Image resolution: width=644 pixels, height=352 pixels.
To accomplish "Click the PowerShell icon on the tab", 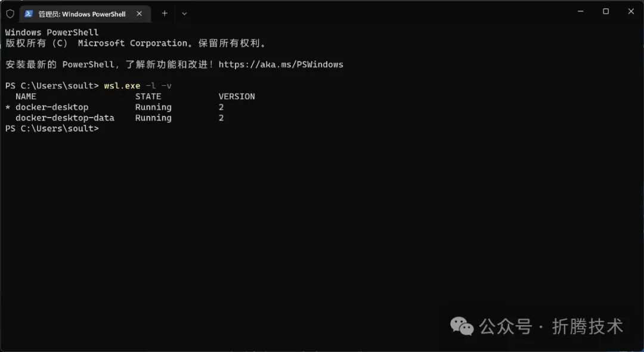I will click(29, 14).
